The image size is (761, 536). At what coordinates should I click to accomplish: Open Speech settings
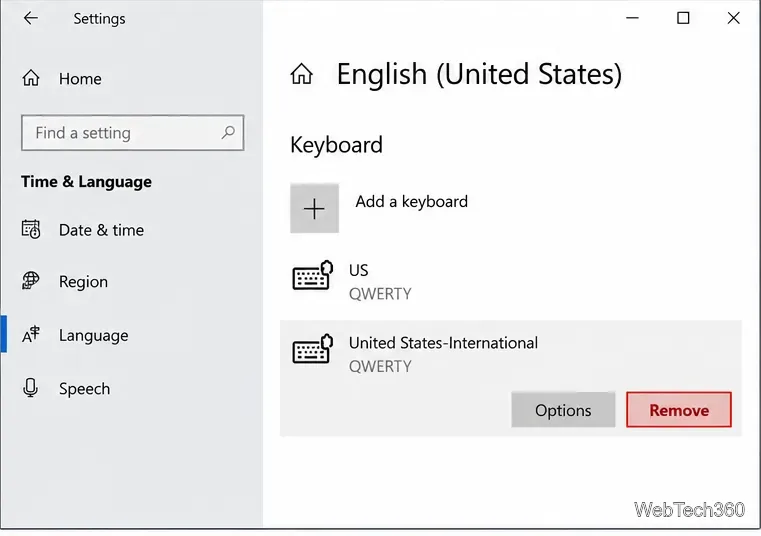point(84,389)
